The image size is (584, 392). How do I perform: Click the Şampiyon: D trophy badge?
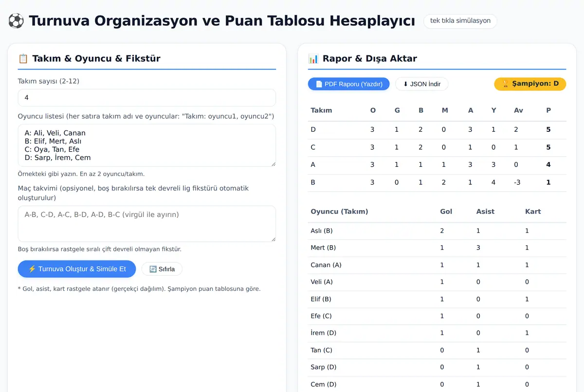(x=530, y=84)
